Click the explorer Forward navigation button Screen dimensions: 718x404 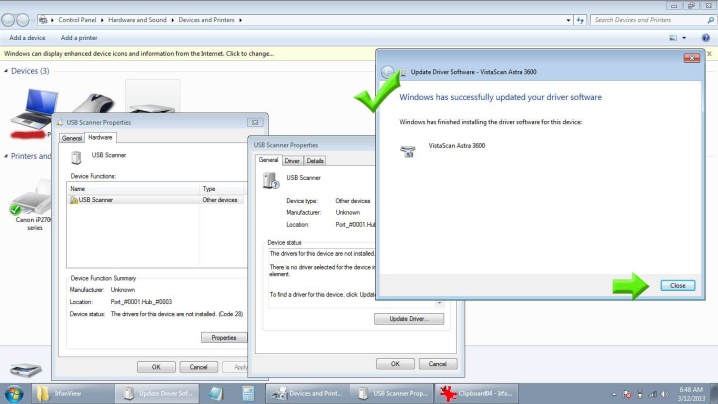tap(22, 20)
